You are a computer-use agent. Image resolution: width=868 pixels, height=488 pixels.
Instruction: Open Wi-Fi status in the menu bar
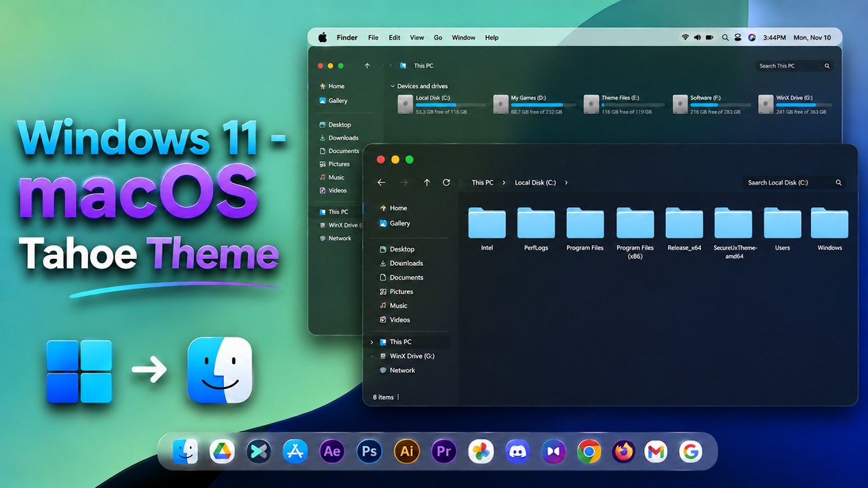pos(685,37)
